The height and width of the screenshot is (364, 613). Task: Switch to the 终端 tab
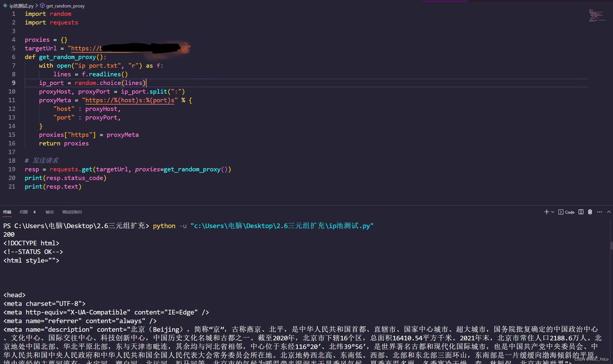(7, 212)
